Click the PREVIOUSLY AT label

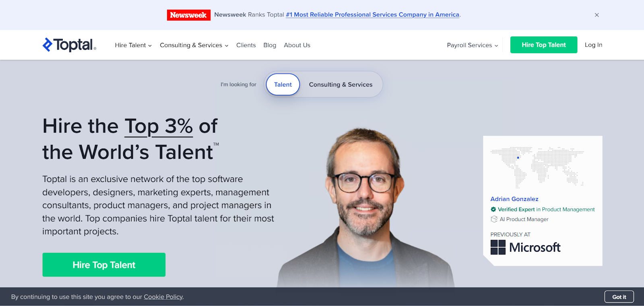[x=510, y=234]
